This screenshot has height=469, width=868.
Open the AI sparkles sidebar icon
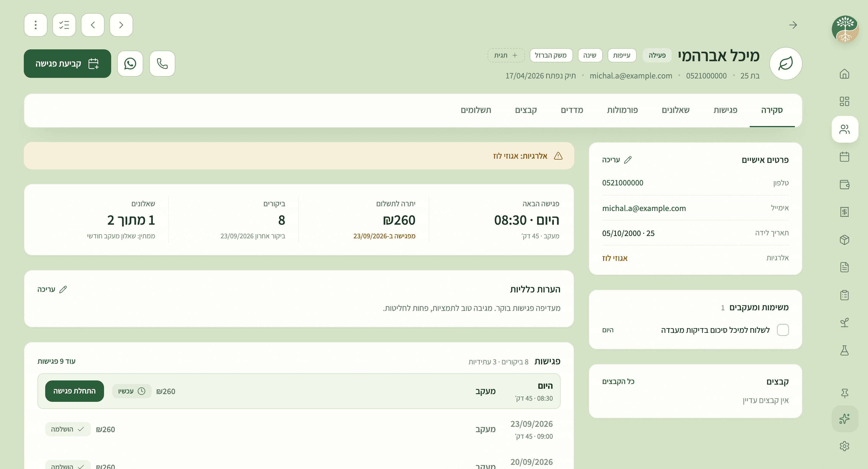point(845,419)
